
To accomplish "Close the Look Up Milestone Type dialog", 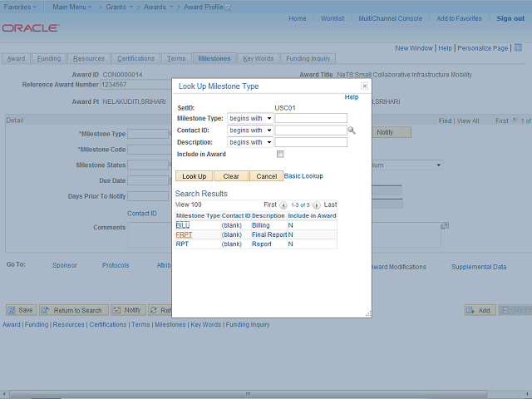I will pos(364,86).
